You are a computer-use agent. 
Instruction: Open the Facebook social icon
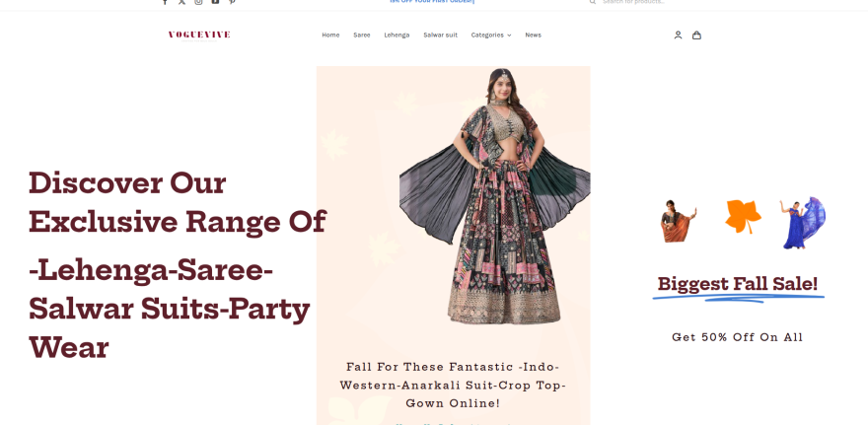click(x=165, y=2)
